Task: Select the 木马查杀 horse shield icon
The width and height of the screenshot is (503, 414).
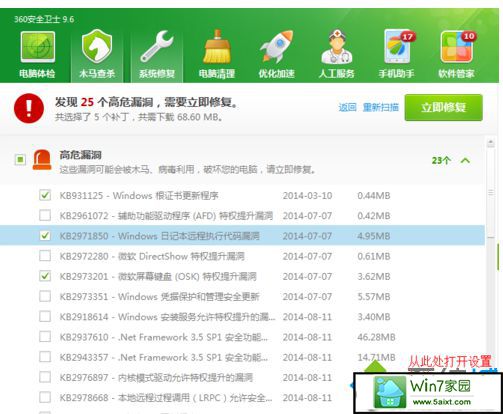Action: point(97,46)
